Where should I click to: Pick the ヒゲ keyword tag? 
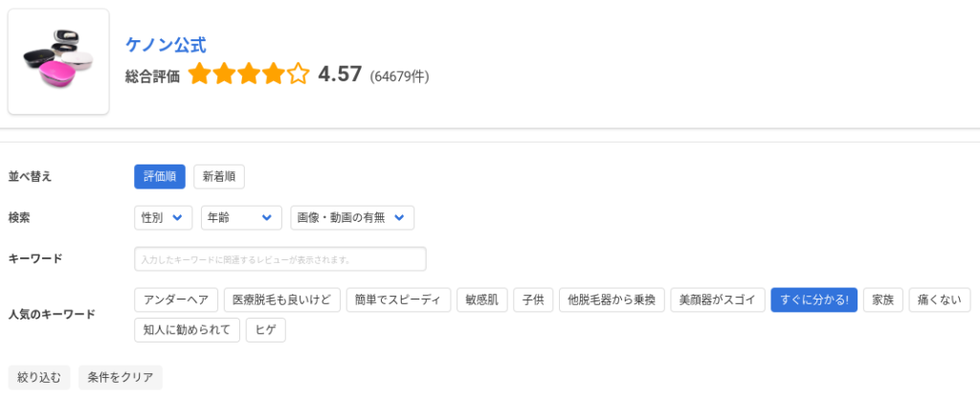click(266, 330)
